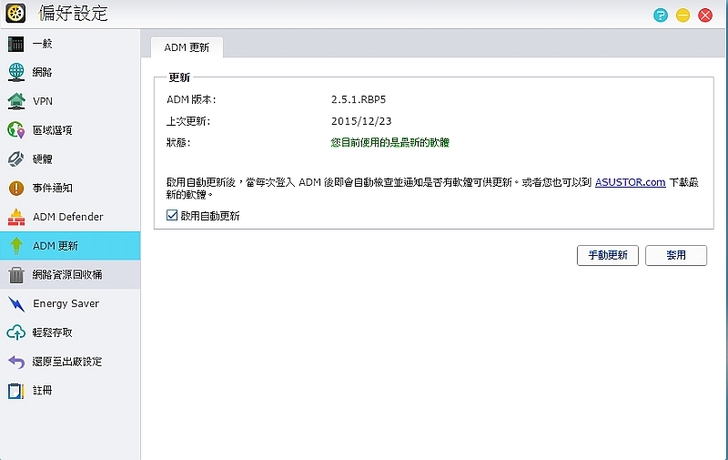
Task: Select the VPN house icon
Action: [x=16, y=101]
